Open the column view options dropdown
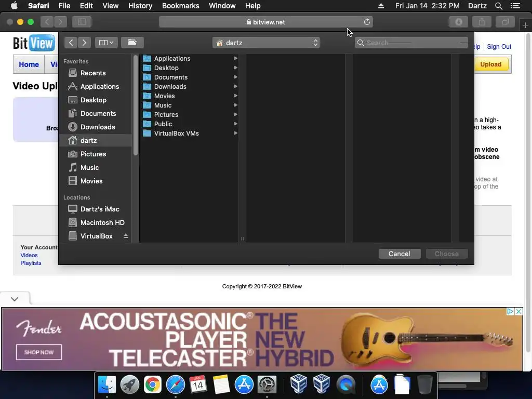This screenshot has width=532, height=399. coord(106,43)
